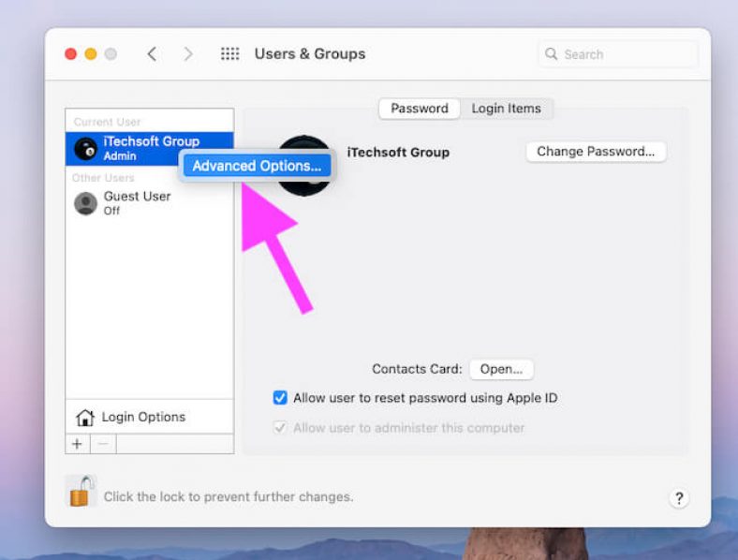Open the Contacts Card
This screenshot has width=738, height=560.
[501, 369]
